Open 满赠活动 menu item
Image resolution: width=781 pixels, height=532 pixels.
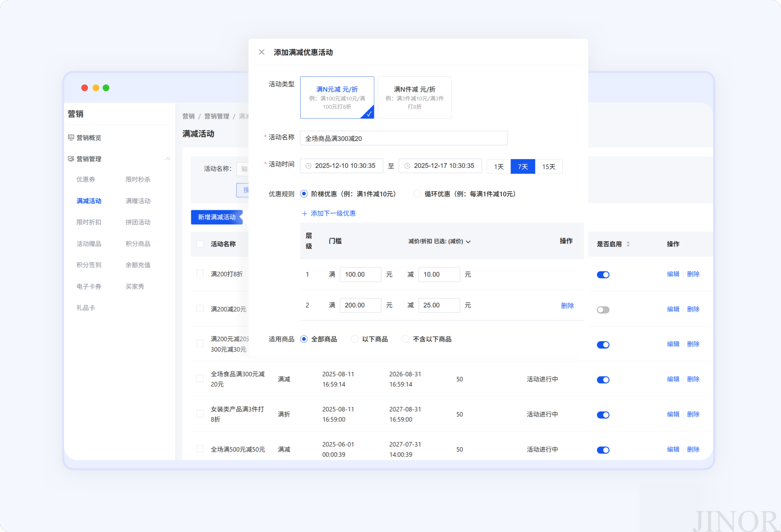[x=138, y=201]
